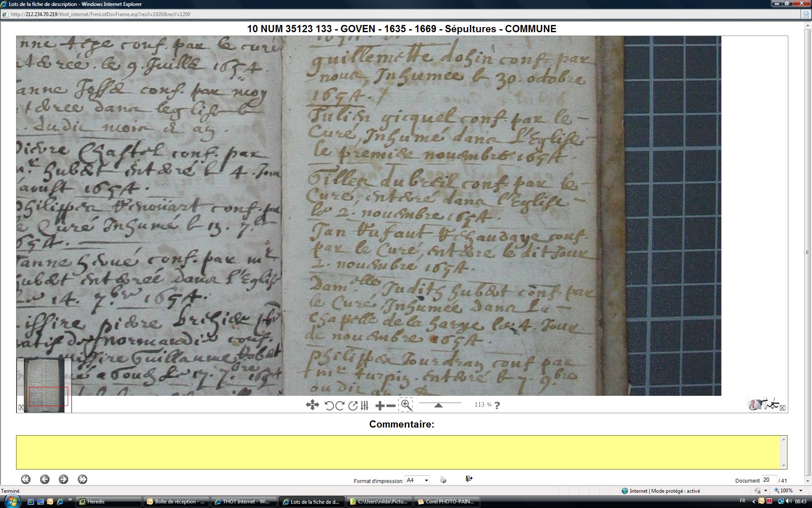Go to the previous document
The height and width of the screenshot is (508, 812).
(44, 479)
